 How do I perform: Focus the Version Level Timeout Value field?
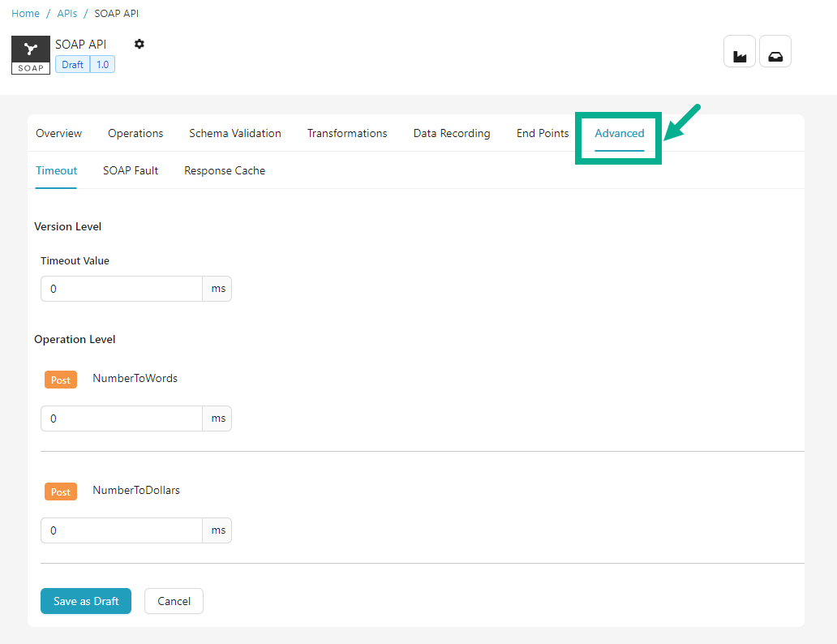click(x=122, y=289)
